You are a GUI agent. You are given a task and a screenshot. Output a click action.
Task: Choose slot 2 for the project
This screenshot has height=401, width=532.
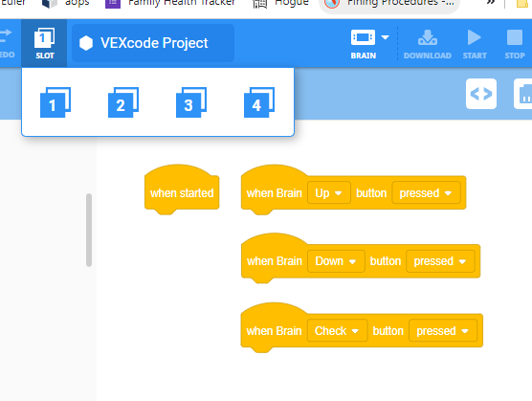(x=123, y=102)
